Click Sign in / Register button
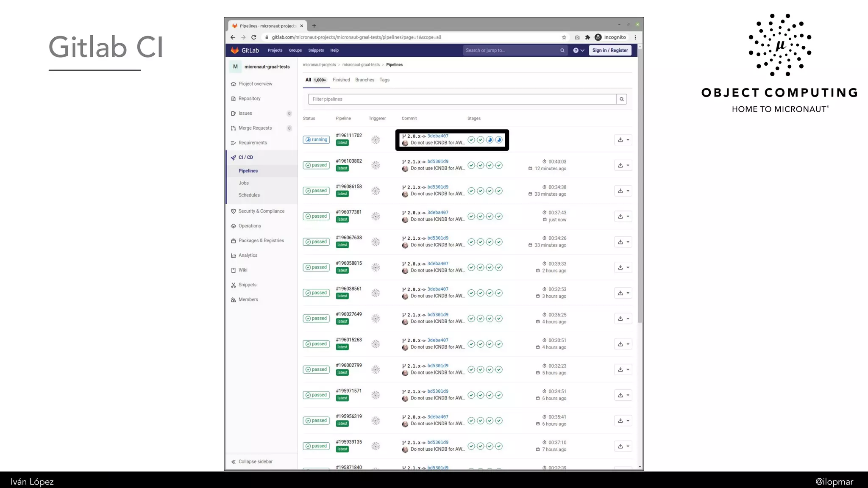The image size is (868, 488). [610, 50]
